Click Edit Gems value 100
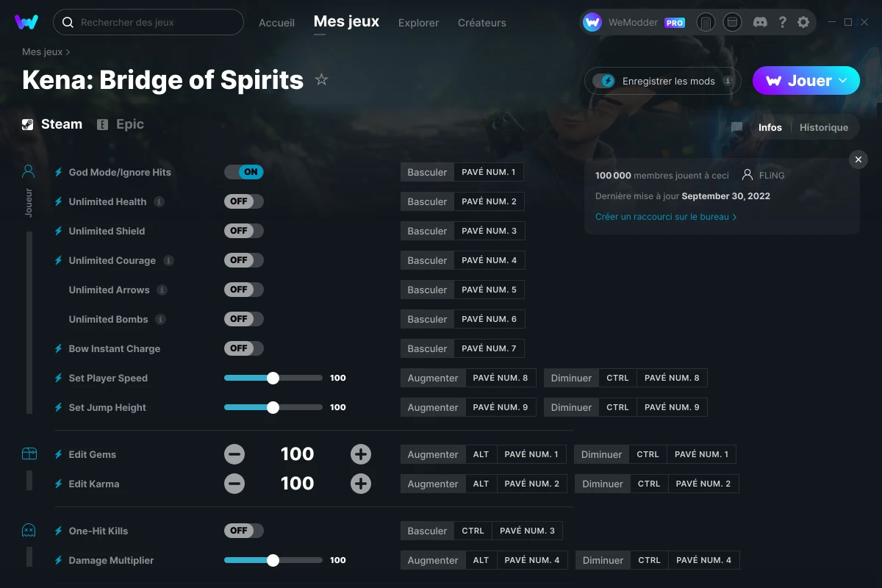 [x=298, y=454]
